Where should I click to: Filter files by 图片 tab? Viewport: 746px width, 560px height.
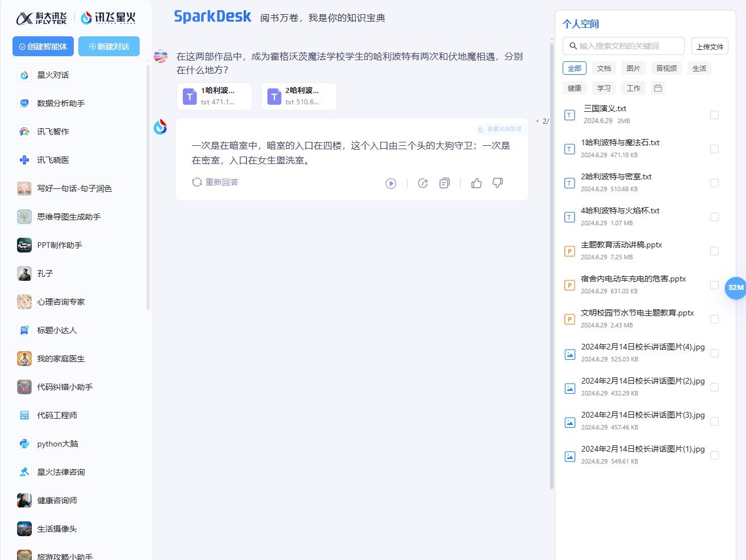[x=633, y=69]
